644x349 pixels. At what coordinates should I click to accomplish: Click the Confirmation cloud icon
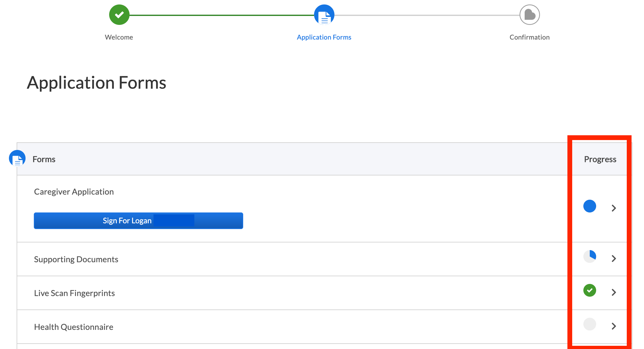(529, 14)
